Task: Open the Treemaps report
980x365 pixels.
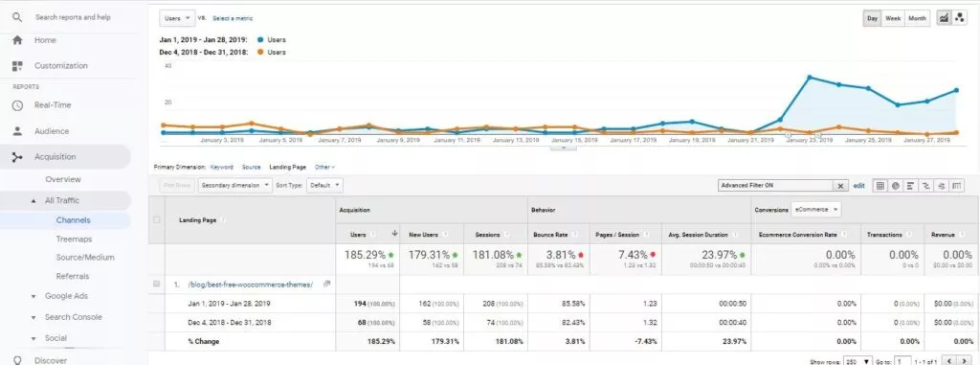Action: 73,240
